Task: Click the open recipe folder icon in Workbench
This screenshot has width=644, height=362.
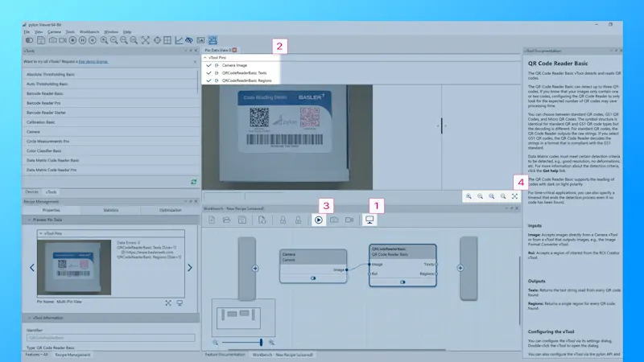Action: pos(227,220)
